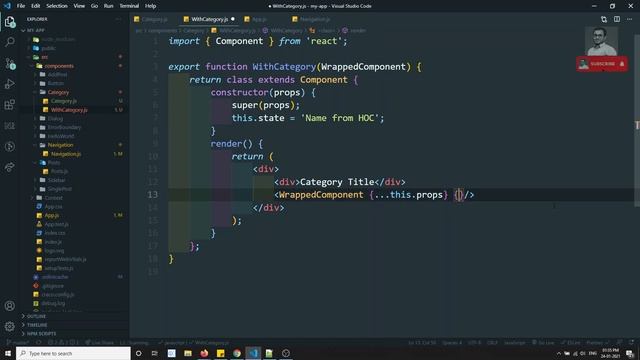Open Navigation.js in the explorer tree
Viewport: 640px width, 360px height.
66,154
